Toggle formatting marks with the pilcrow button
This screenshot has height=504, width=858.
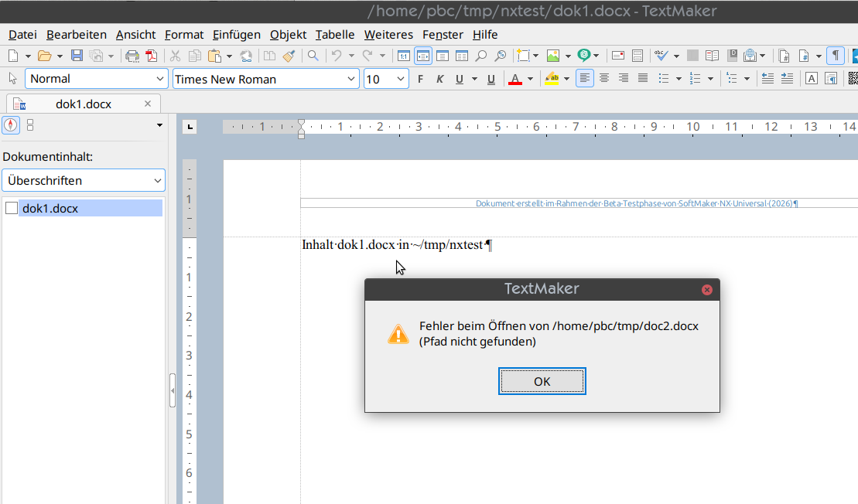[x=836, y=56]
